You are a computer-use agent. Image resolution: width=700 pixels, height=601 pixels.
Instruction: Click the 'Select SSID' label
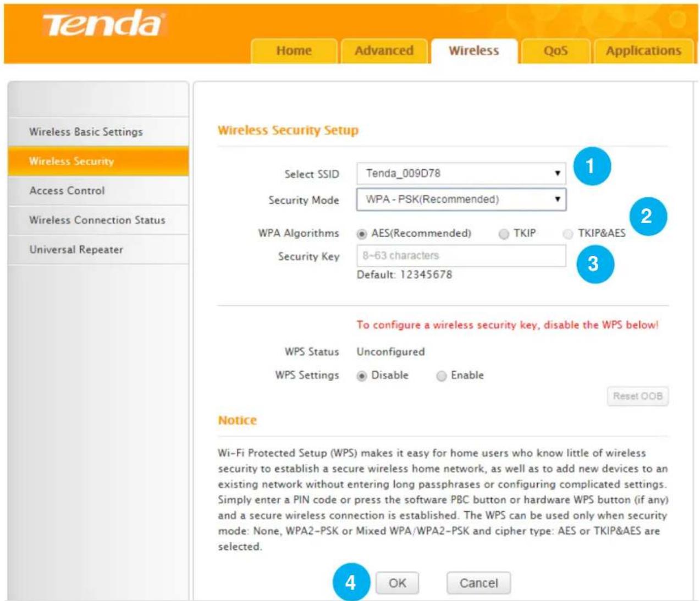point(312,174)
